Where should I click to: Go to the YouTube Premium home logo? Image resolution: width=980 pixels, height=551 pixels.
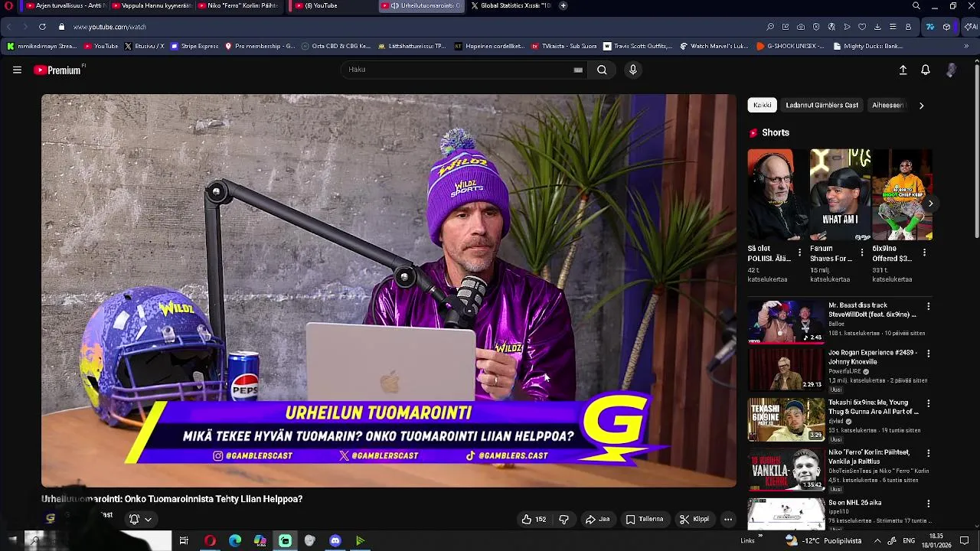coord(57,70)
